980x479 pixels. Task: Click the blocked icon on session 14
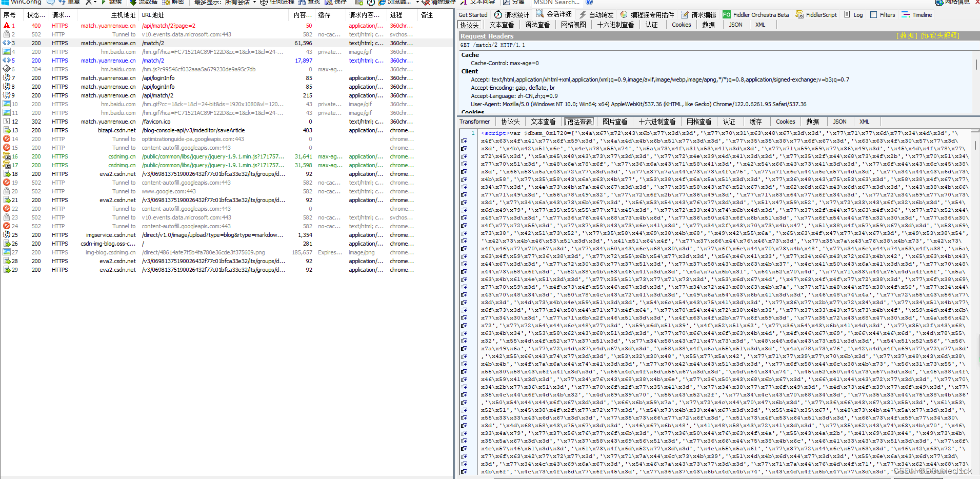tap(7, 139)
